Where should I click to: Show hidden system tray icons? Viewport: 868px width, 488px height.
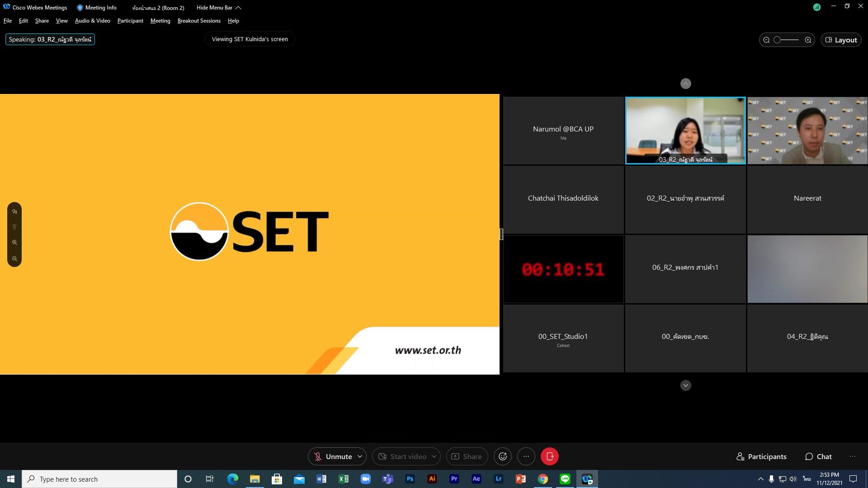pos(760,479)
